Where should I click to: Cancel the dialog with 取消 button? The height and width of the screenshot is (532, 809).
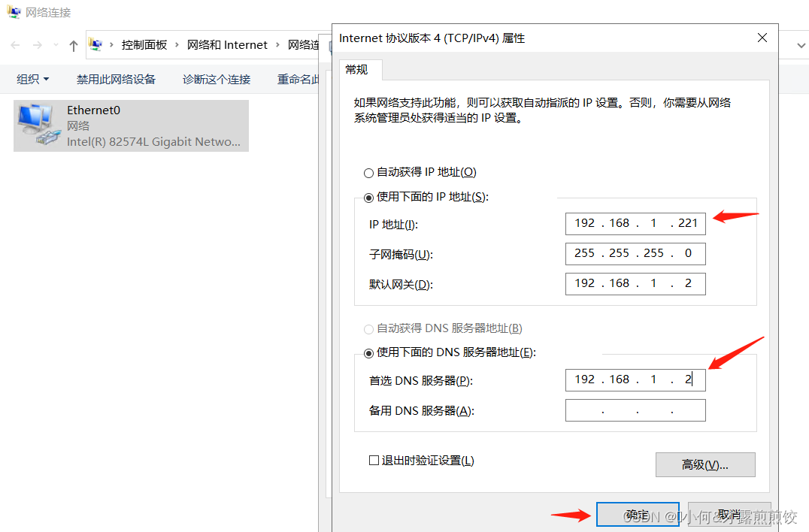[729, 514]
